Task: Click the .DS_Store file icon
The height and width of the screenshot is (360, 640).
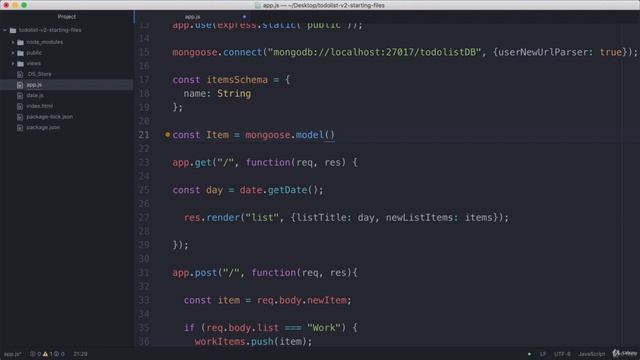Action: click(20, 74)
